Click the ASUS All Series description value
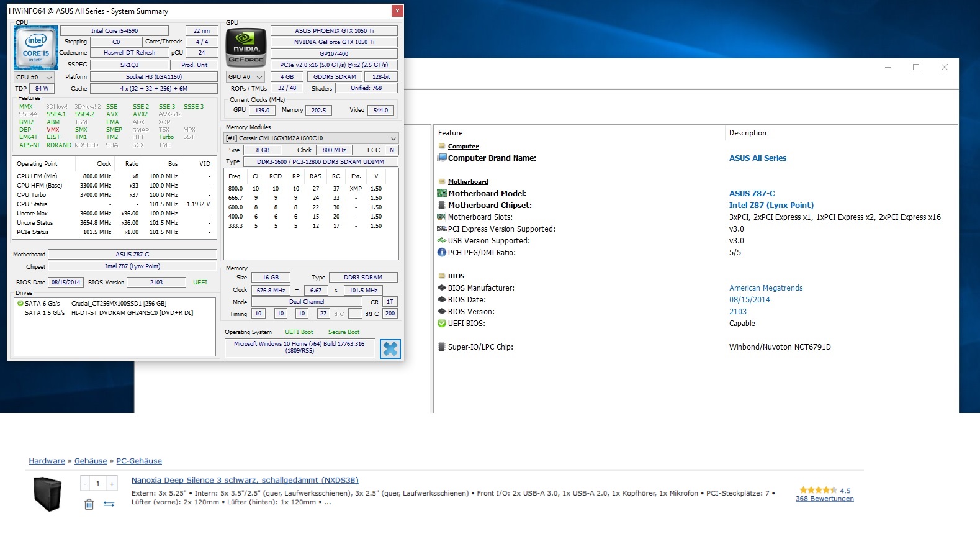The height and width of the screenshot is (544, 980). 758,158
